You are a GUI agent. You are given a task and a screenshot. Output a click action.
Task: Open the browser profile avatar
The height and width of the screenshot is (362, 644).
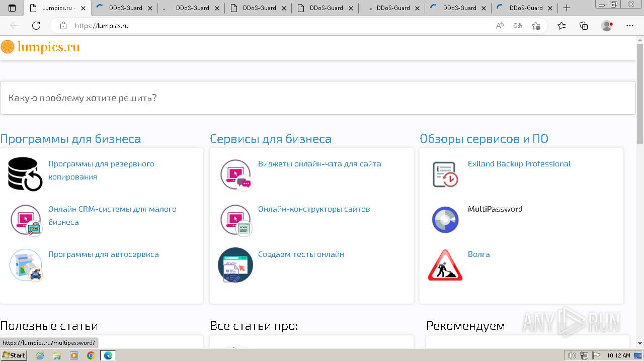tap(607, 26)
